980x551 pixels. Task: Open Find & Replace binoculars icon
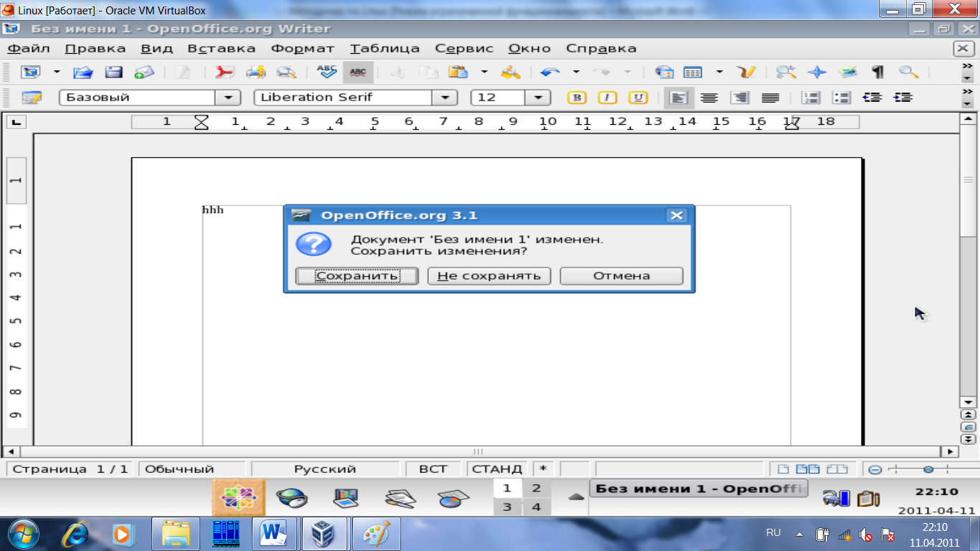click(786, 72)
